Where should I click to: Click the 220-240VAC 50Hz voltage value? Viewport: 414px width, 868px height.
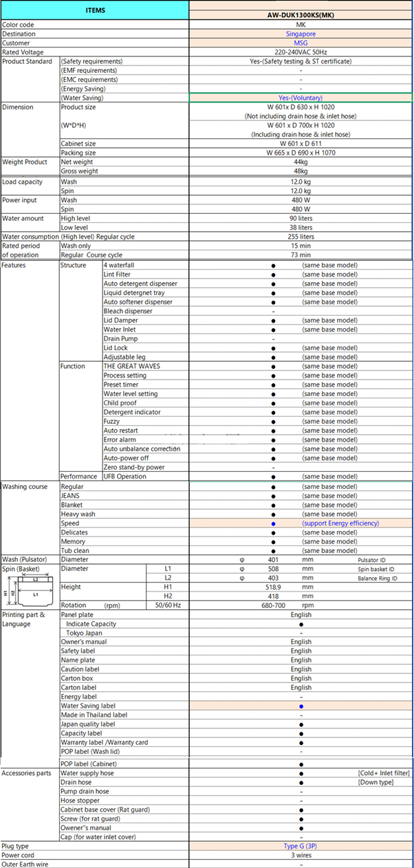pos(301,52)
